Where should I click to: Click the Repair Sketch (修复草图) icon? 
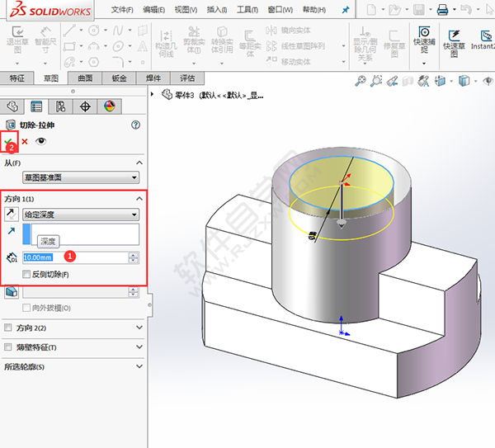click(x=394, y=35)
